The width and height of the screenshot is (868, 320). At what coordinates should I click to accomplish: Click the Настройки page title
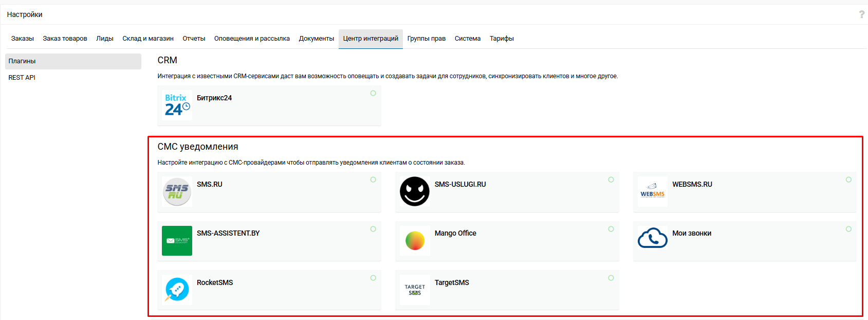[25, 14]
